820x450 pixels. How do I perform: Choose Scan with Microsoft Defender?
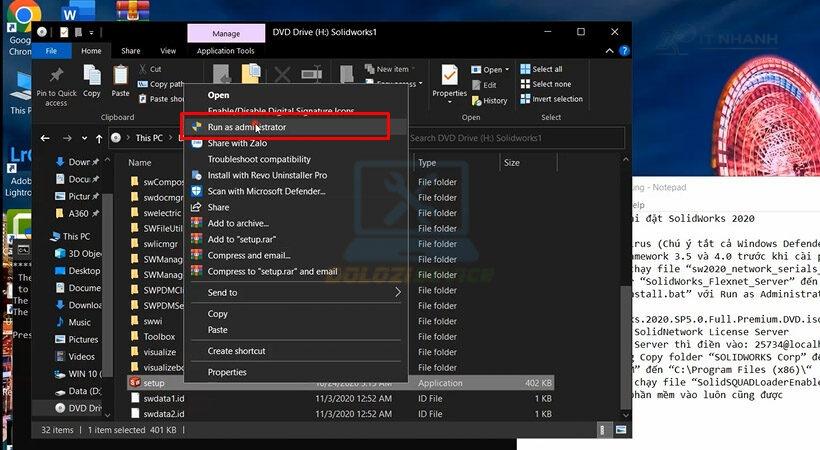pyautogui.click(x=266, y=191)
